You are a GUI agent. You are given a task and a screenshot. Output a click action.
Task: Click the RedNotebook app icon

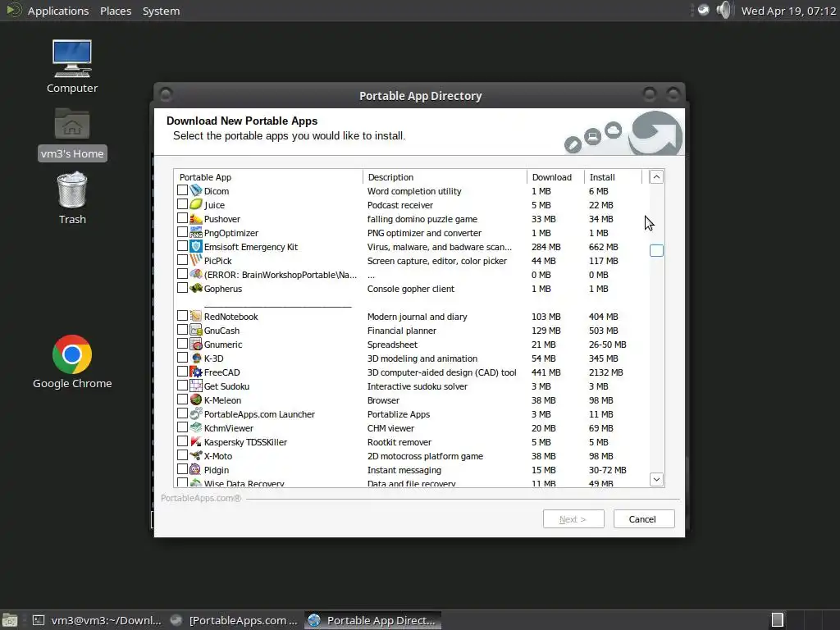point(196,316)
